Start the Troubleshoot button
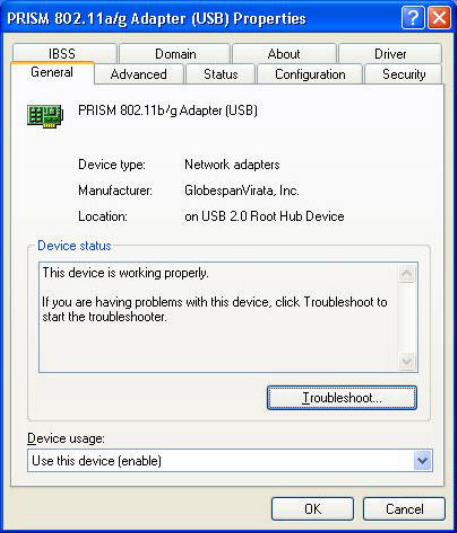 [x=342, y=397]
